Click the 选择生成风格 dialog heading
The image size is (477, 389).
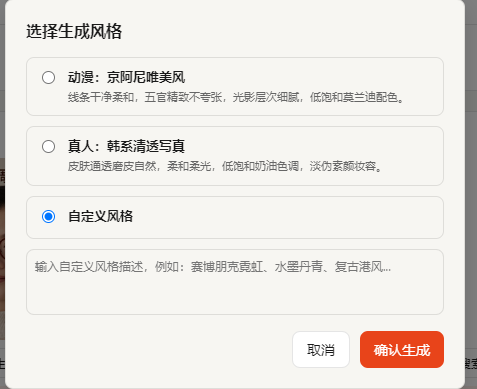coord(74,32)
